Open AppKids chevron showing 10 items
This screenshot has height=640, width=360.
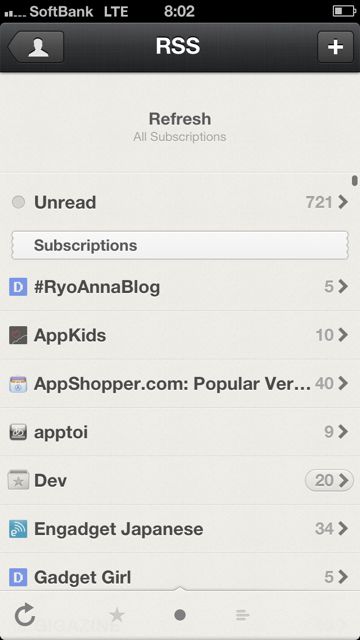[332, 336]
